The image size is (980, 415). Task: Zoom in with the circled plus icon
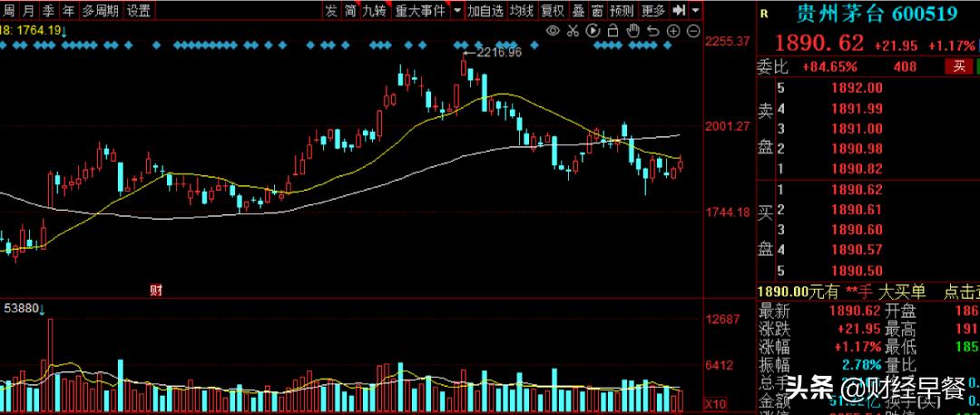(673, 31)
